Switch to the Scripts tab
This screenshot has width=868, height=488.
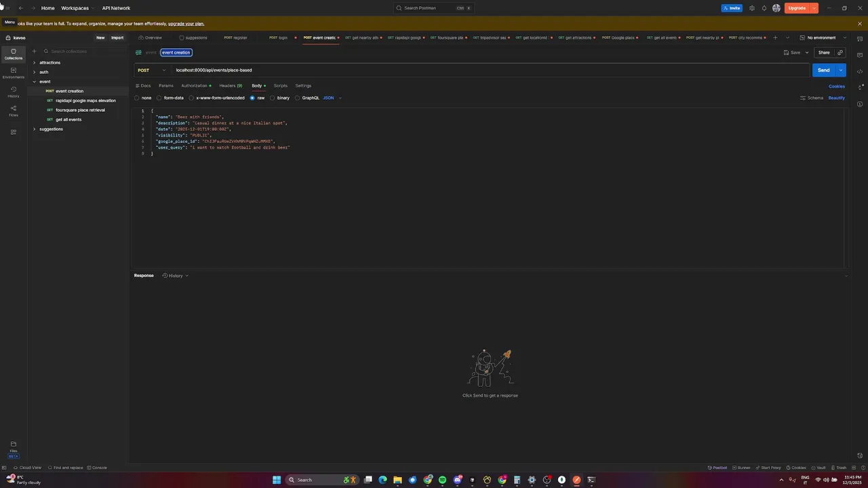coord(281,85)
